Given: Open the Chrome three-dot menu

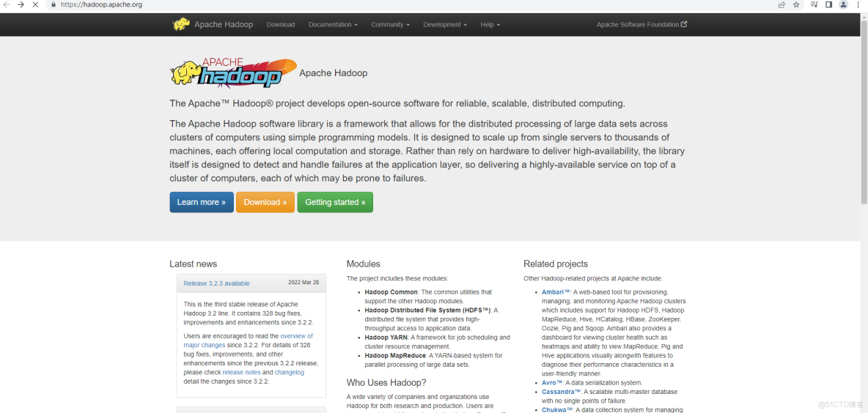Looking at the screenshot, I should [858, 4].
